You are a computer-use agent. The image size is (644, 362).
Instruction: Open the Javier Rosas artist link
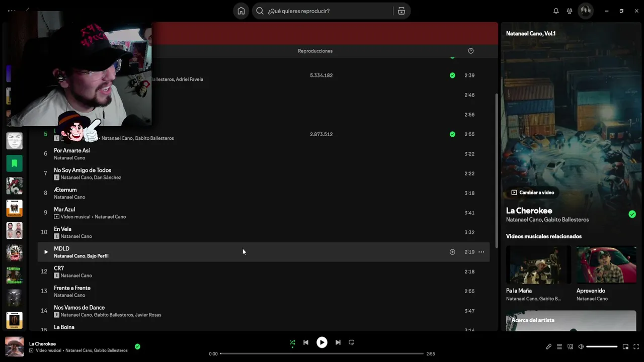148,315
